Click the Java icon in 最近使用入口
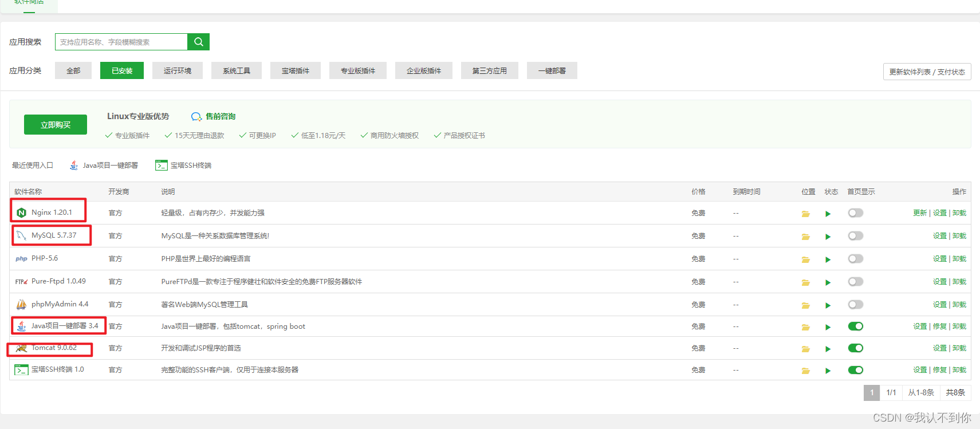Screen dimensions: 980x429 [74, 165]
